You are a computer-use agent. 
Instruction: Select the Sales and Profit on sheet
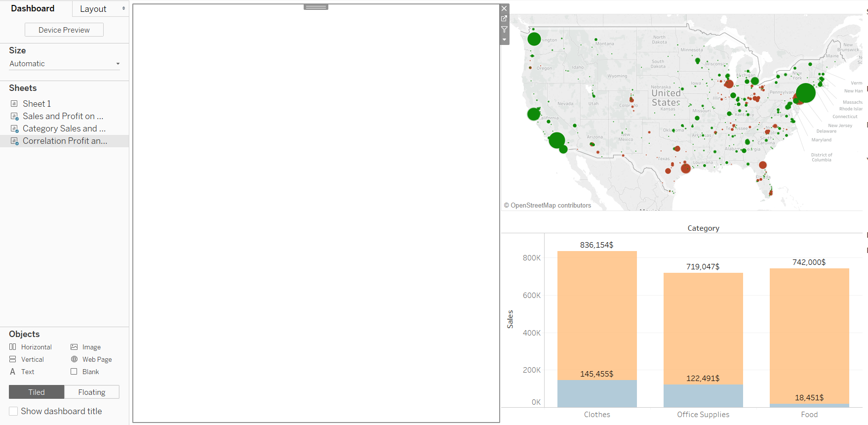click(x=63, y=116)
